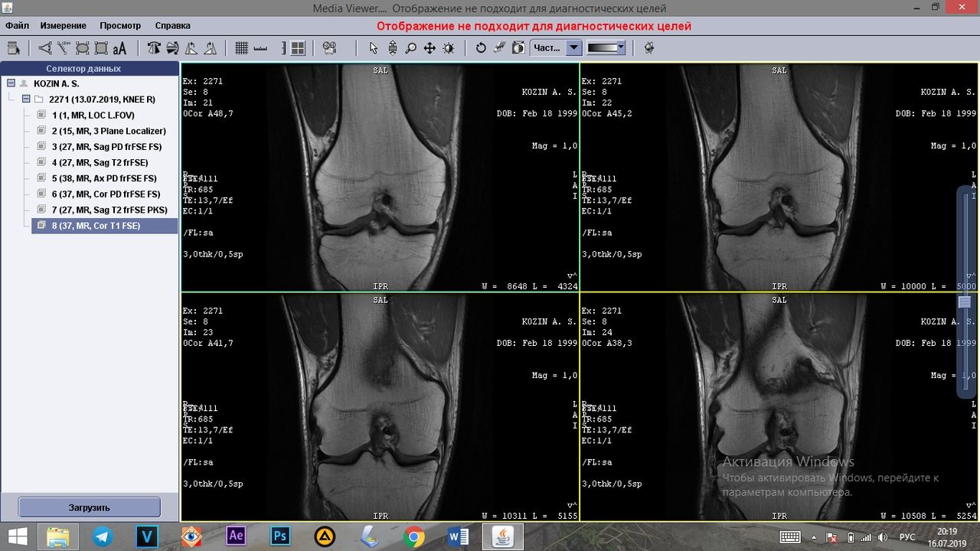Screen dimensions: 980x551
Task: Open Telegram from the taskbar
Action: pyautogui.click(x=103, y=536)
